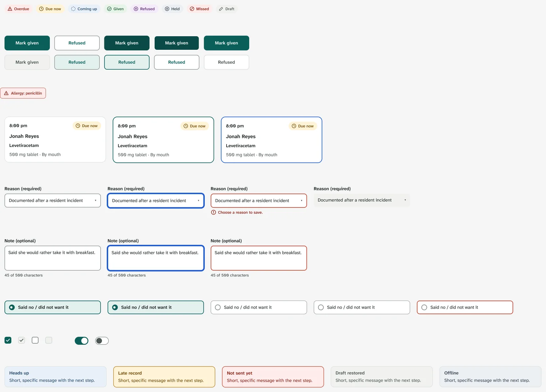The image size is (546, 392).
Task: Click the allergy warning triangle icon
Action: click(x=6, y=93)
